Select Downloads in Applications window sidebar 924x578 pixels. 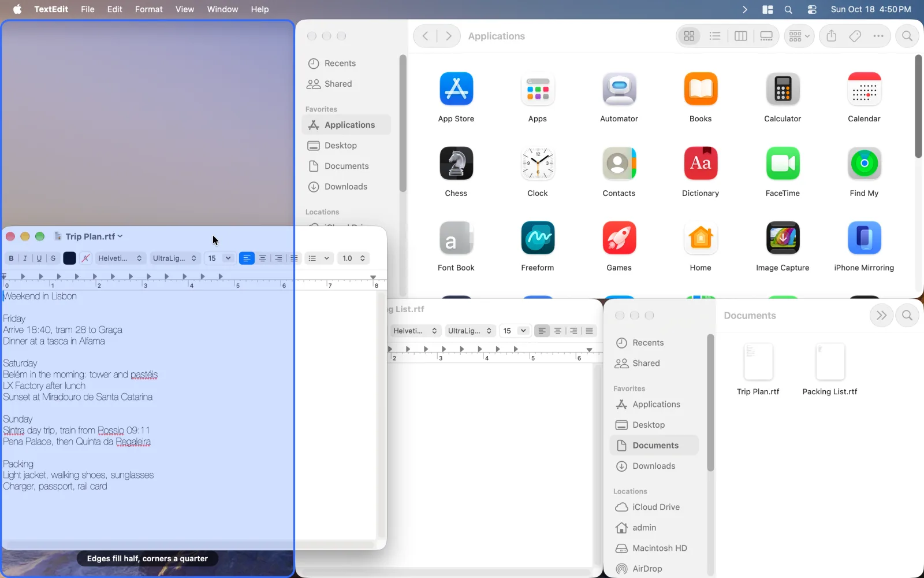[346, 187]
